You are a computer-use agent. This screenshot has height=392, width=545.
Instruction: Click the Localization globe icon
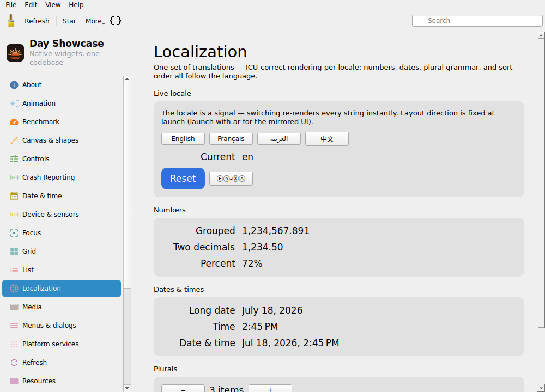(14, 289)
